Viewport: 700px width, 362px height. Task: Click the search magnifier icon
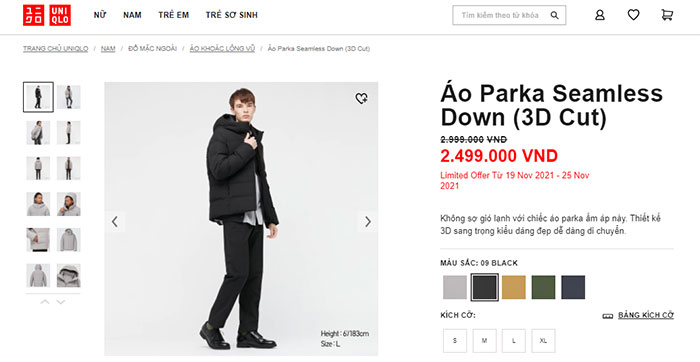tap(554, 15)
